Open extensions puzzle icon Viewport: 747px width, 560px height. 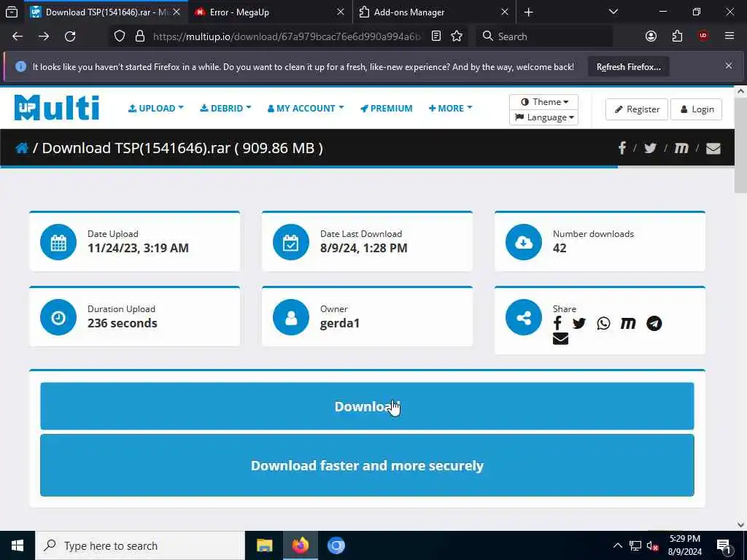[677, 36]
